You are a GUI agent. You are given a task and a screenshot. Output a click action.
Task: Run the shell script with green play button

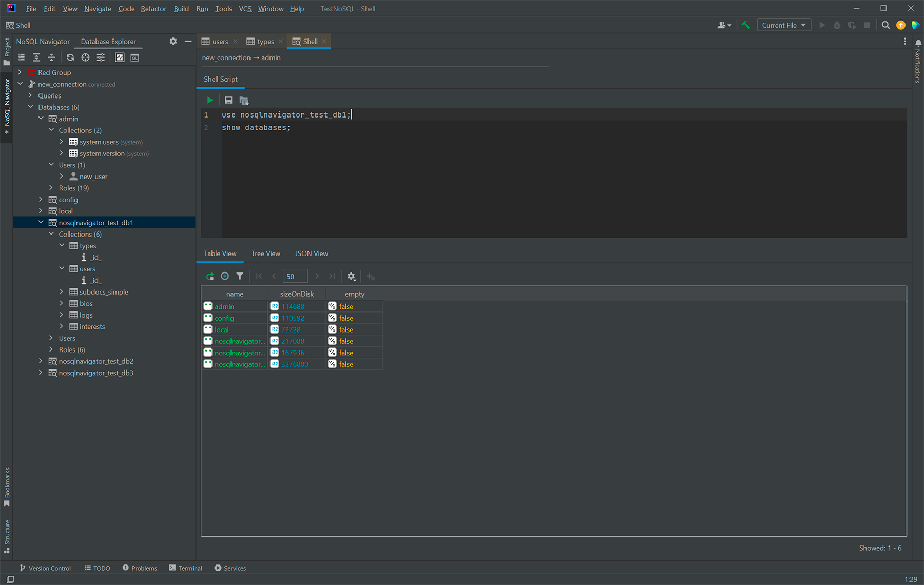click(x=209, y=100)
